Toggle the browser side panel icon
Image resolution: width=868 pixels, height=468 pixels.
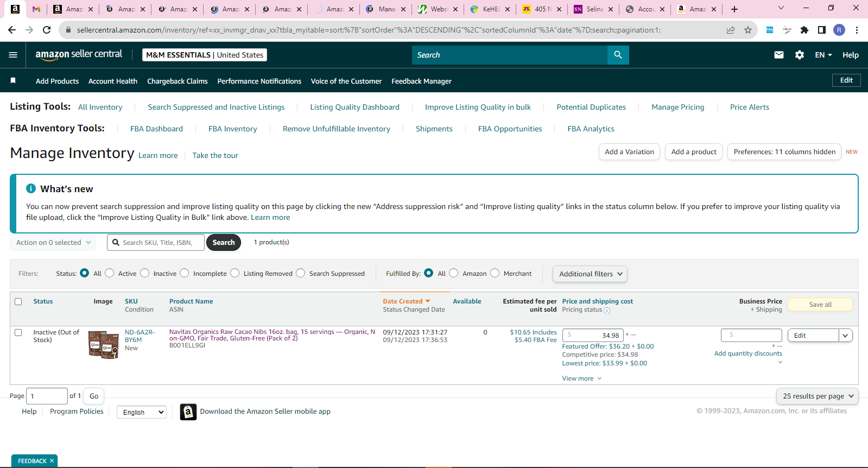(x=822, y=30)
